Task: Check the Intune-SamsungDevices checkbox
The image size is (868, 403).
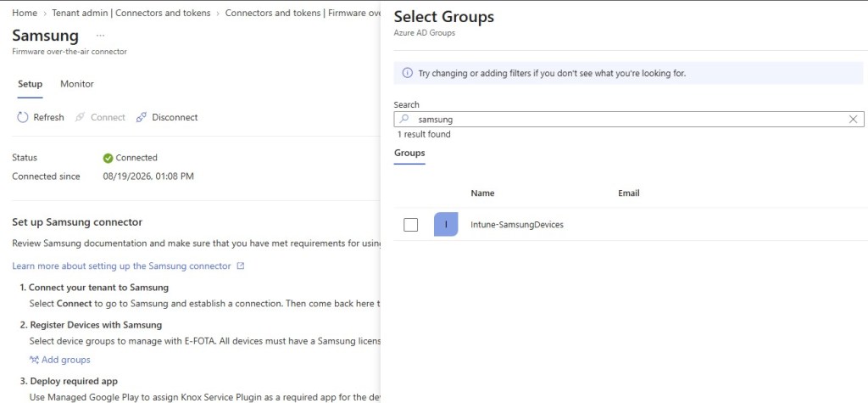Action: 411,225
